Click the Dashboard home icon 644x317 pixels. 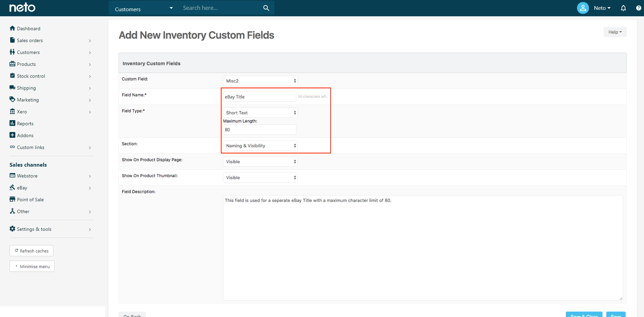click(x=13, y=28)
